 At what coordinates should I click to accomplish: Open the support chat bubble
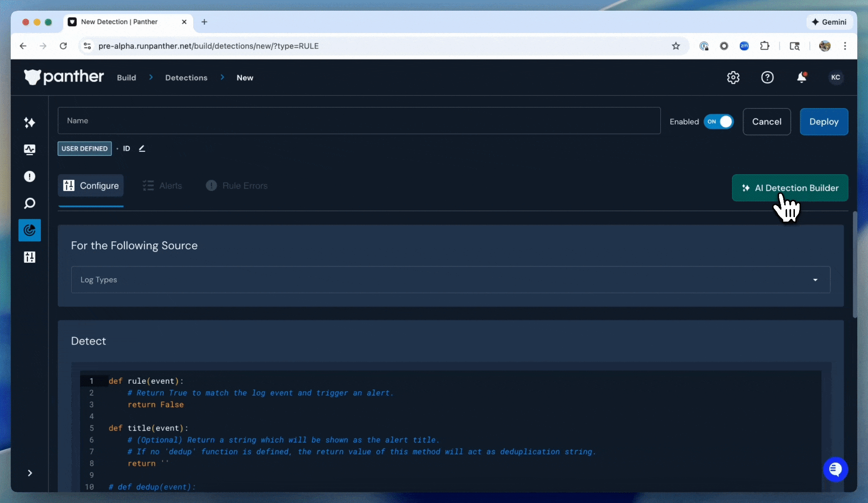pyautogui.click(x=835, y=469)
